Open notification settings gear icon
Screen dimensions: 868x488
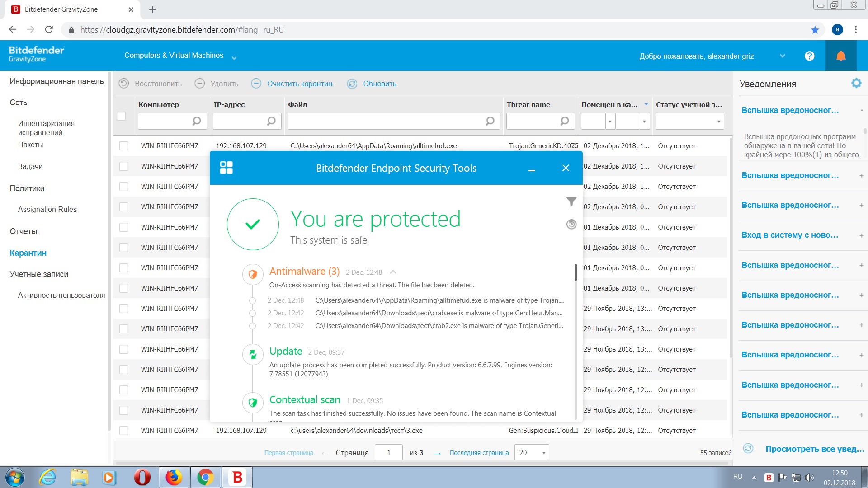point(856,83)
